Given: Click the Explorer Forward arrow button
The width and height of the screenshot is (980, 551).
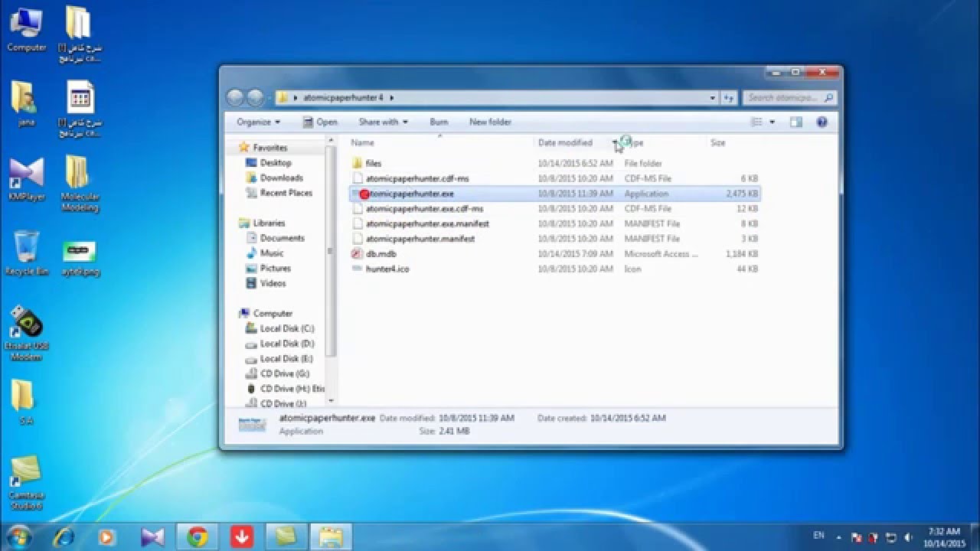Looking at the screenshot, I should point(255,98).
